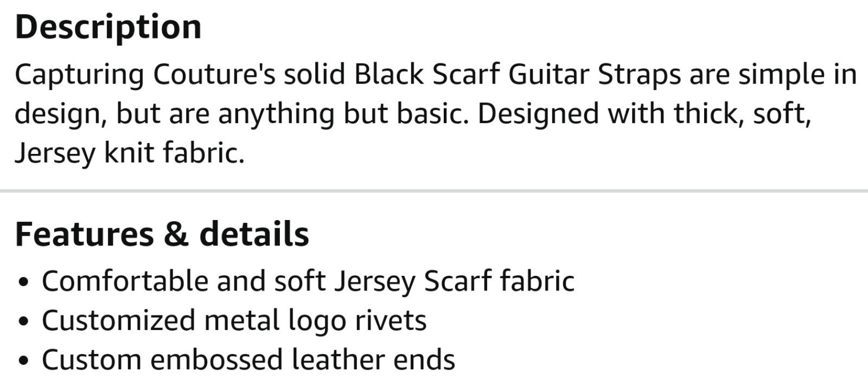Click the phrase "Black Scarf Guitar Straps"
868x387 pixels.
[518, 75]
